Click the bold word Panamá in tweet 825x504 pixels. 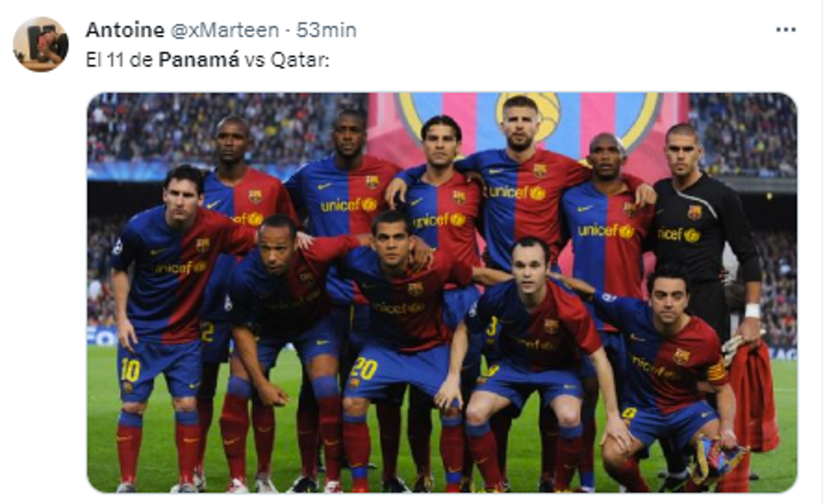[x=199, y=60]
